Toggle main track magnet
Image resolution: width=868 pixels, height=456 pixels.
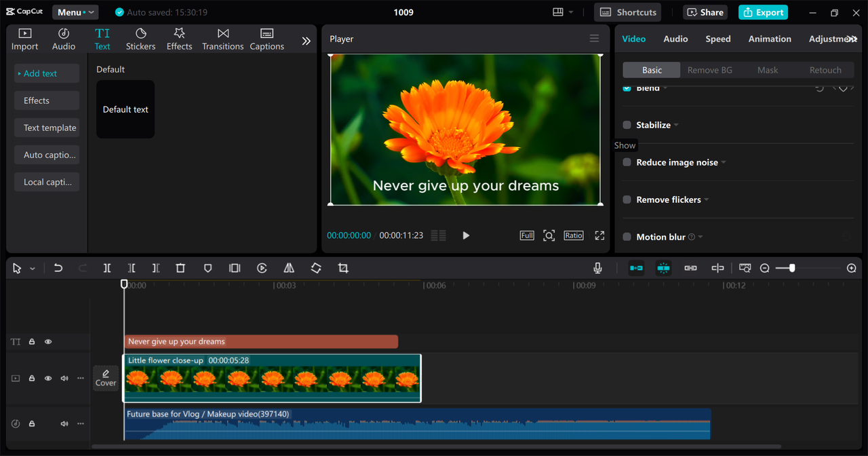[636, 268]
